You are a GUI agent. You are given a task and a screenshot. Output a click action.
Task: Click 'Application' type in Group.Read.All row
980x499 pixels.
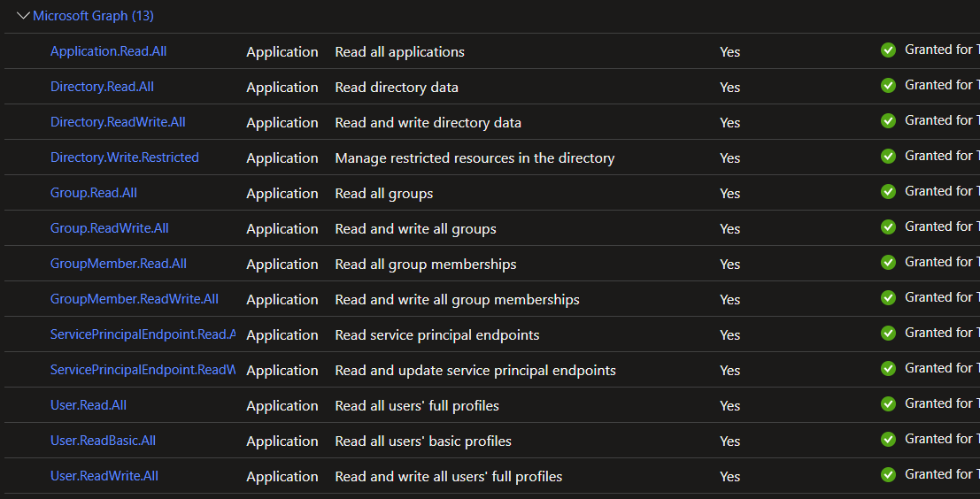[282, 195]
